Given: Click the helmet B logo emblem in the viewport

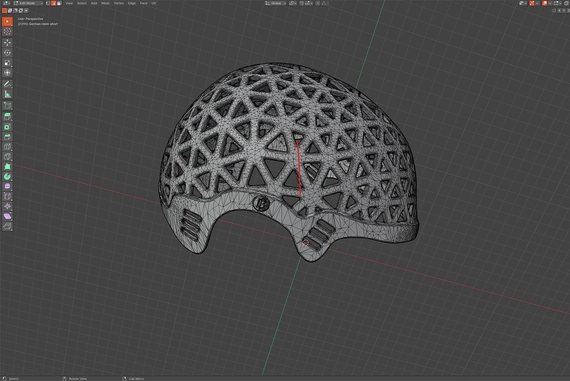Looking at the screenshot, I should click(x=261, y=204).
